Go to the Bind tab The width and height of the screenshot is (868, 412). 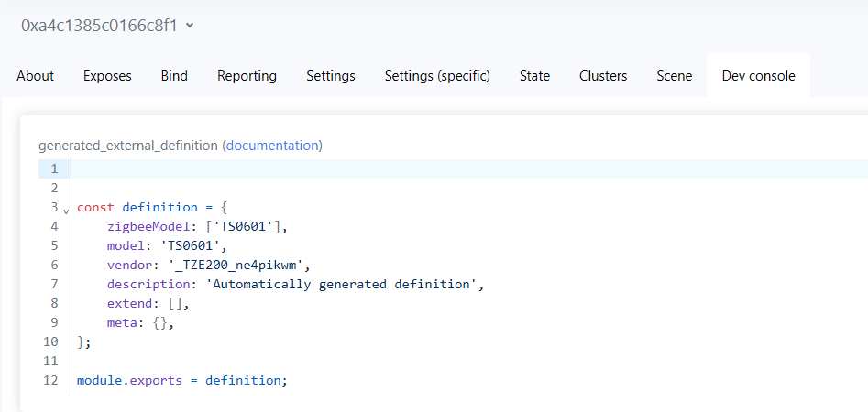point(174,76)
